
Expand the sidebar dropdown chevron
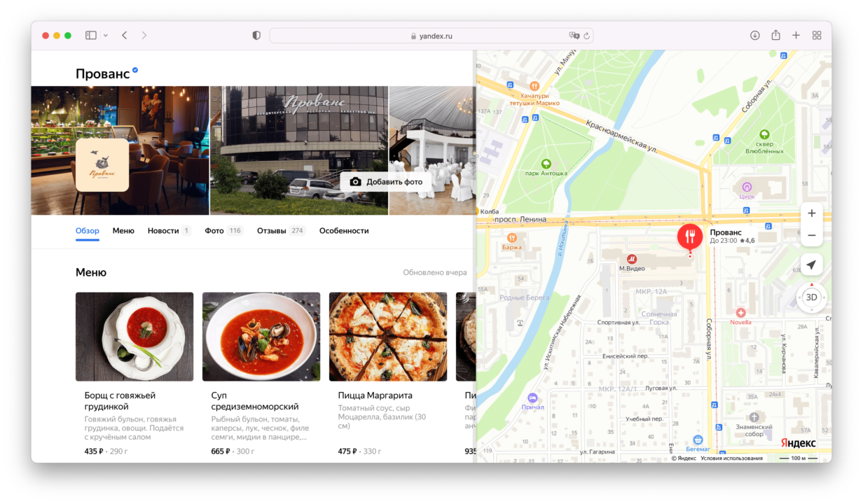(x=106, y=35)
